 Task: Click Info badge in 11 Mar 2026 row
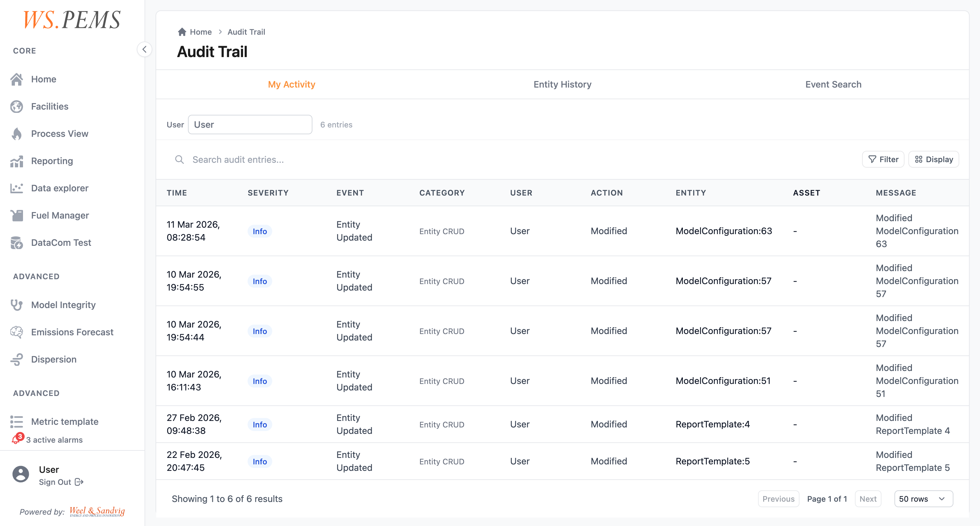point(260,231)
